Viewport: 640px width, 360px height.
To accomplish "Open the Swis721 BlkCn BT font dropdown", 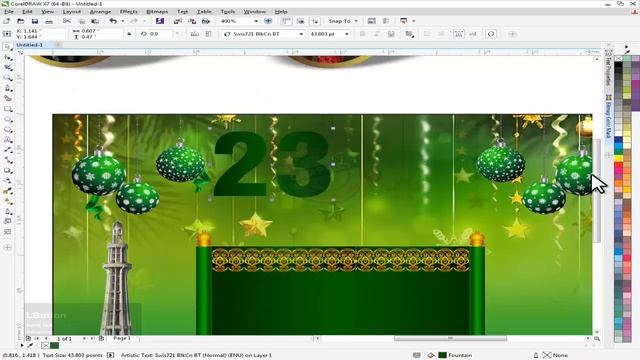I will (x=301, y=34).
